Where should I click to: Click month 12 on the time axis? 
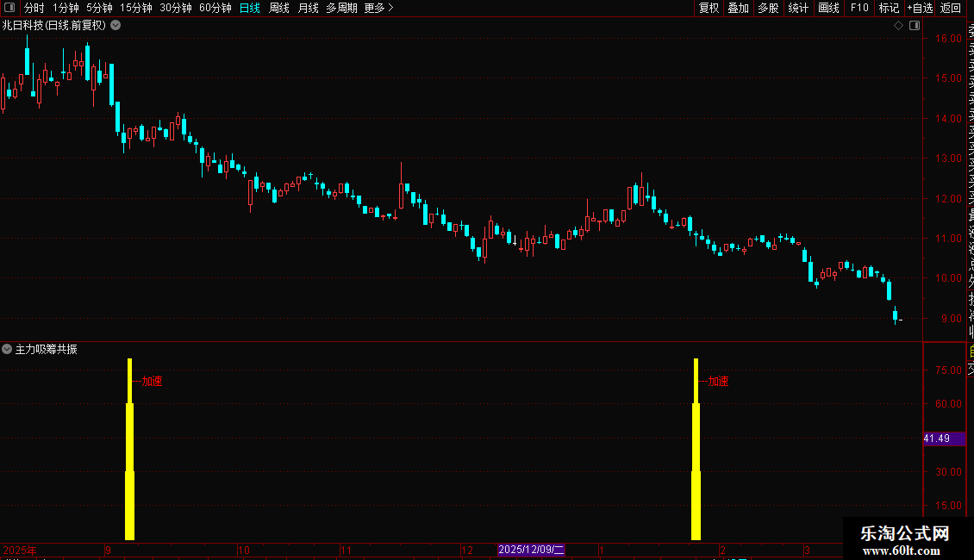point(467,550)
